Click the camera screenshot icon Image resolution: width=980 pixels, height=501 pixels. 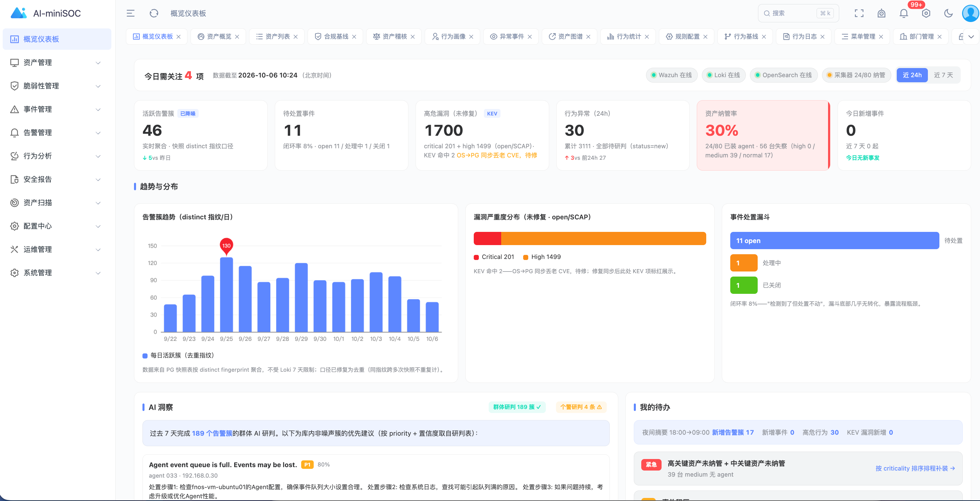(882, 13)
